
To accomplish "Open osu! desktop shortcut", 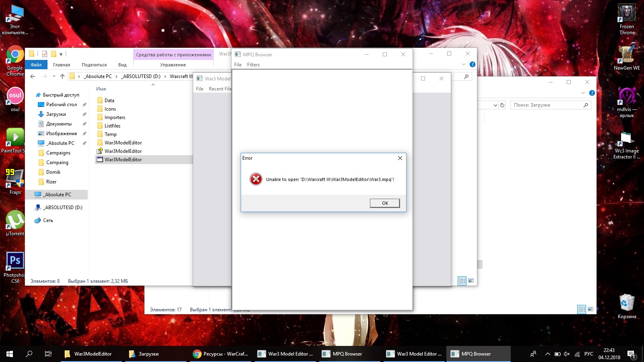I will [x=15, y=99].
